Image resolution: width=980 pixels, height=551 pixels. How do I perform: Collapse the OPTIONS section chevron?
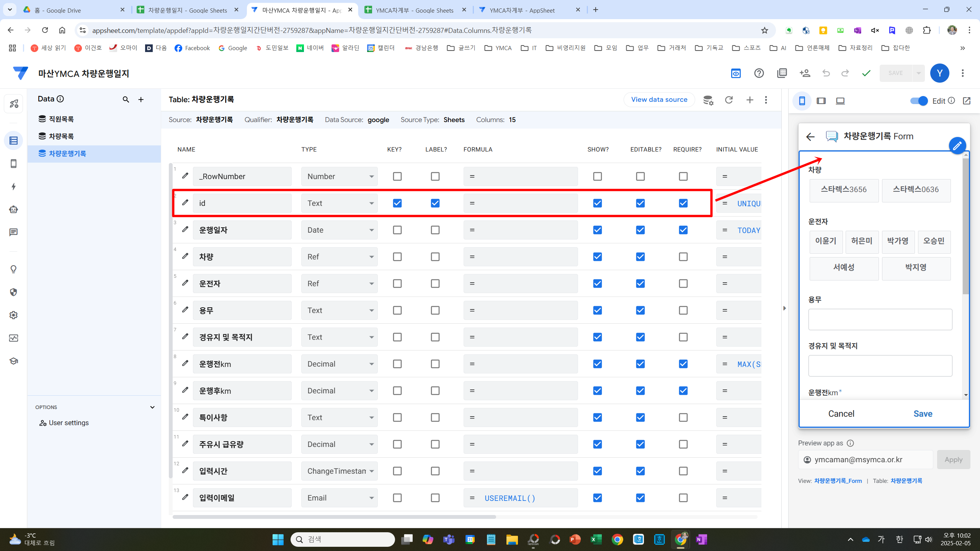(x=152, y=407)
